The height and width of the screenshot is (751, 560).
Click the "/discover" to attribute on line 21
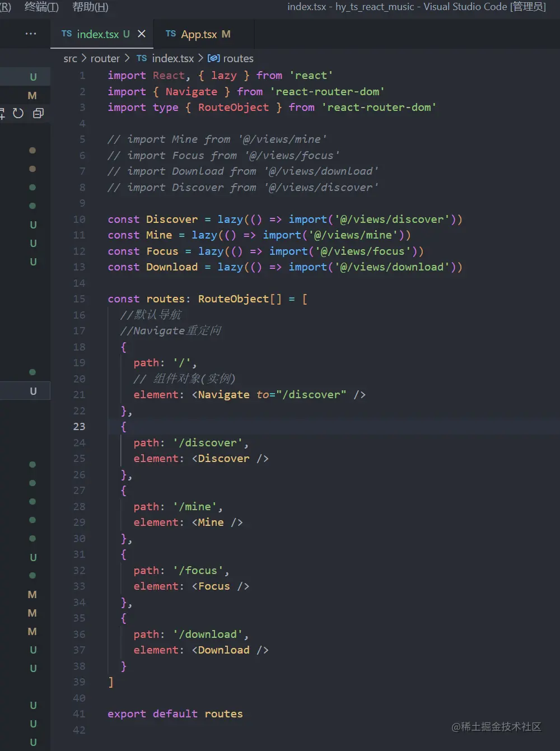[311, 395]
